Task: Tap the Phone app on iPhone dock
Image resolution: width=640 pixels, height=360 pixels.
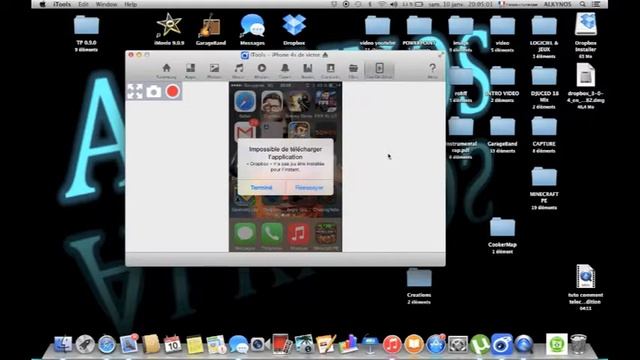Action: click(272, 234)
